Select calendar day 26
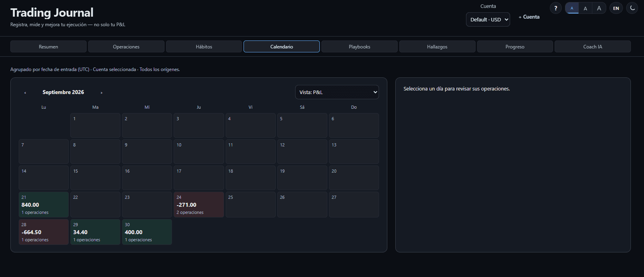 tap(302, 205)
